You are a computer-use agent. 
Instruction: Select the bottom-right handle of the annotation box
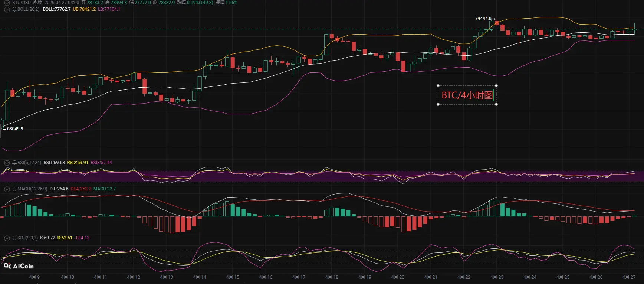point(496,104)
